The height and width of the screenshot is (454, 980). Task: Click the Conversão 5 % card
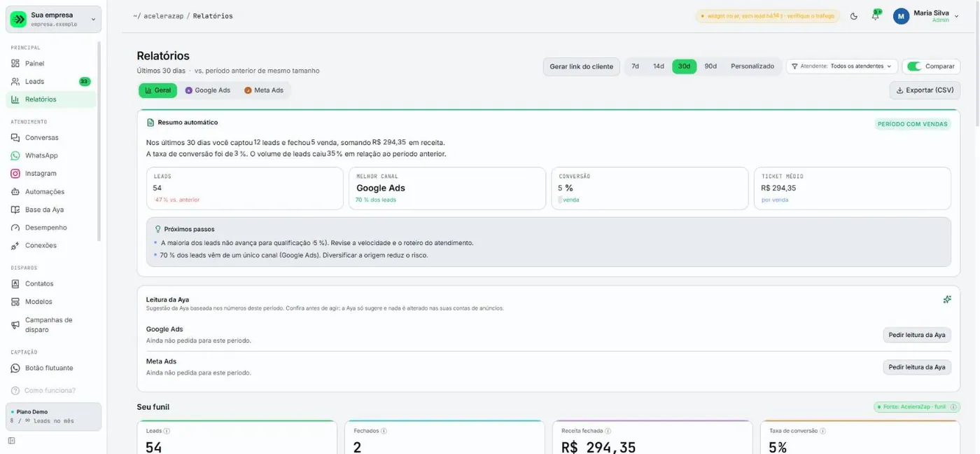click(x=650, y=188)
